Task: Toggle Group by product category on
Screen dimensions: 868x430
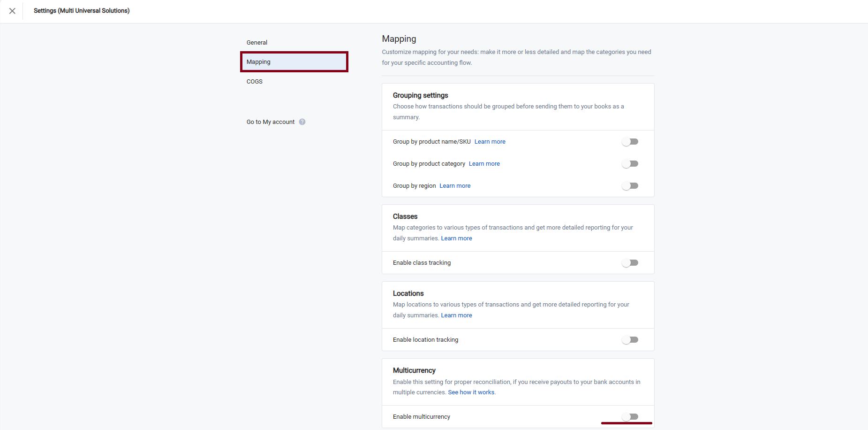Action: pos(630,163)
